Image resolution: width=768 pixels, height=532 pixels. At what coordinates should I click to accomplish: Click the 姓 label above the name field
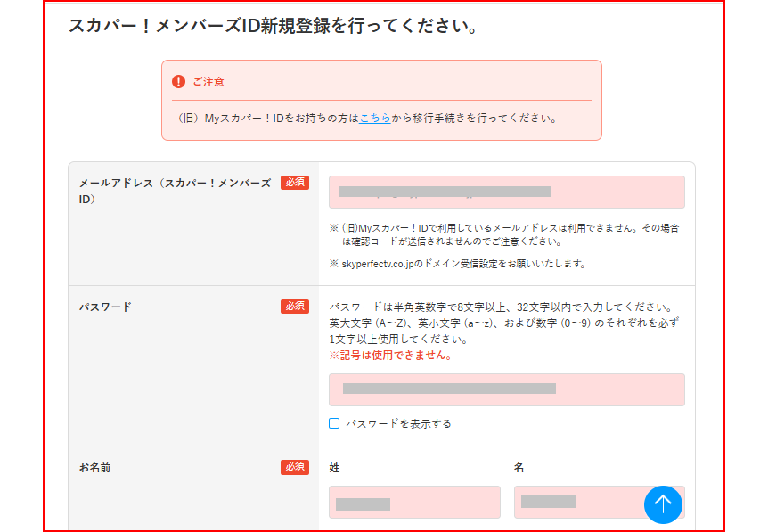(x=334, y=467)
